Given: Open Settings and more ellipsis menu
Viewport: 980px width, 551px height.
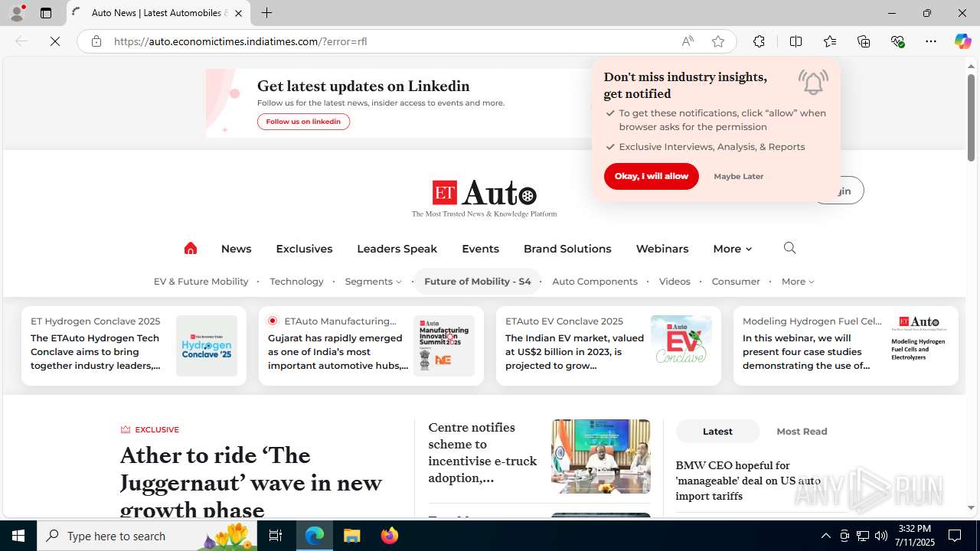Looking at the screenshot, I should pos(931,41).
